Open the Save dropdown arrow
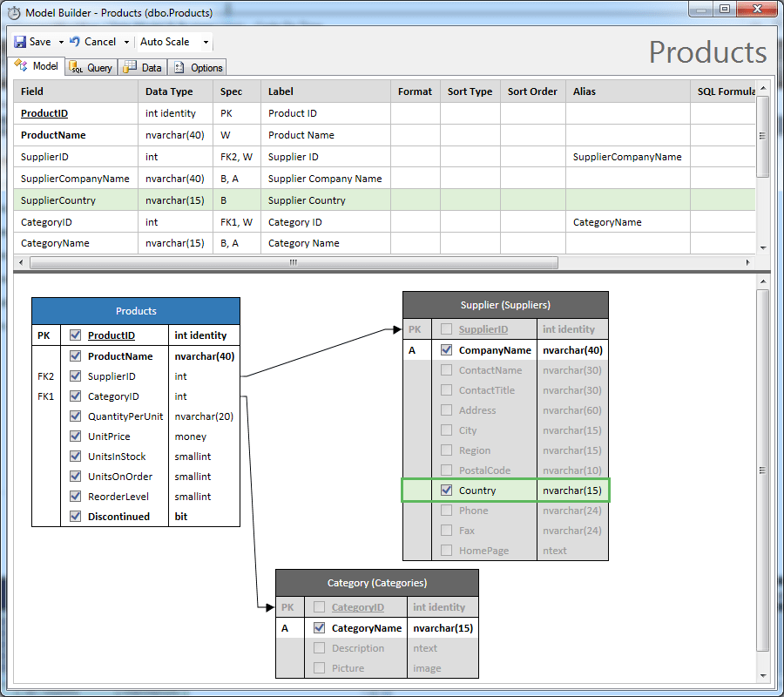 tap(61, 42)
